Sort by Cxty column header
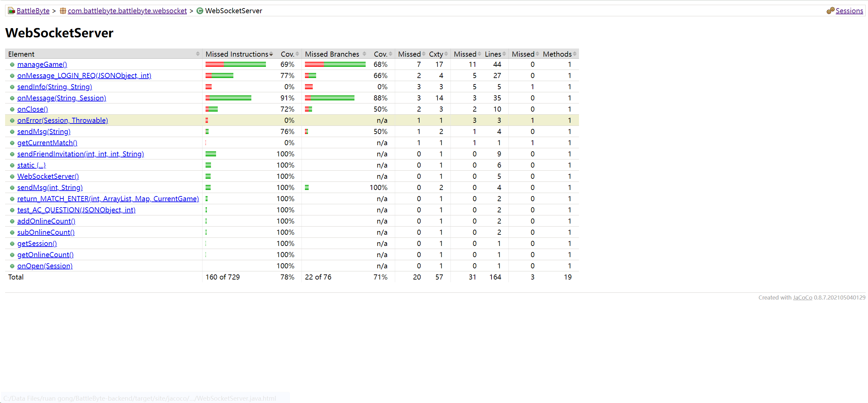868x403 pixels. click(x=436, y=54)
